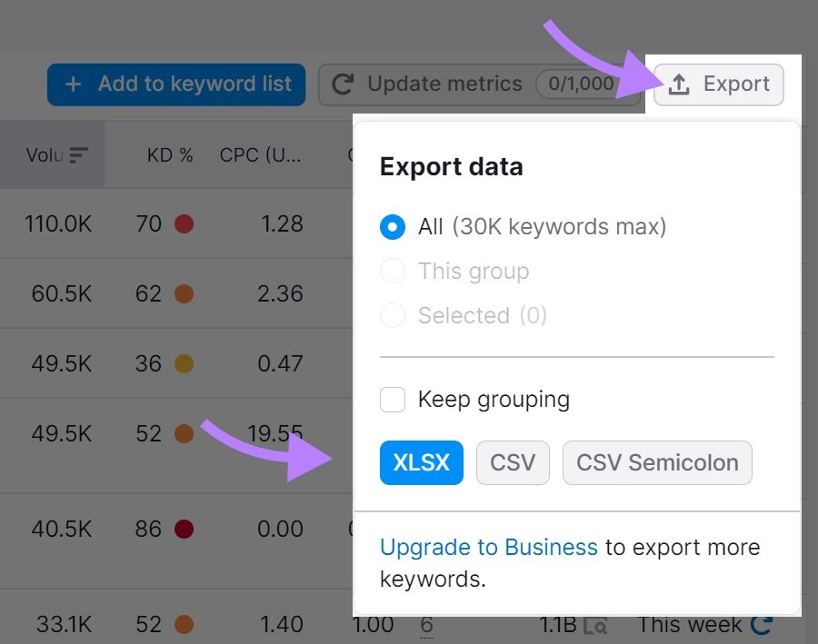Image resolution: width=818 pixels, height=644 pixels.
Task: Click the refresh icon beside This week
Action: (x=762, y=624)
